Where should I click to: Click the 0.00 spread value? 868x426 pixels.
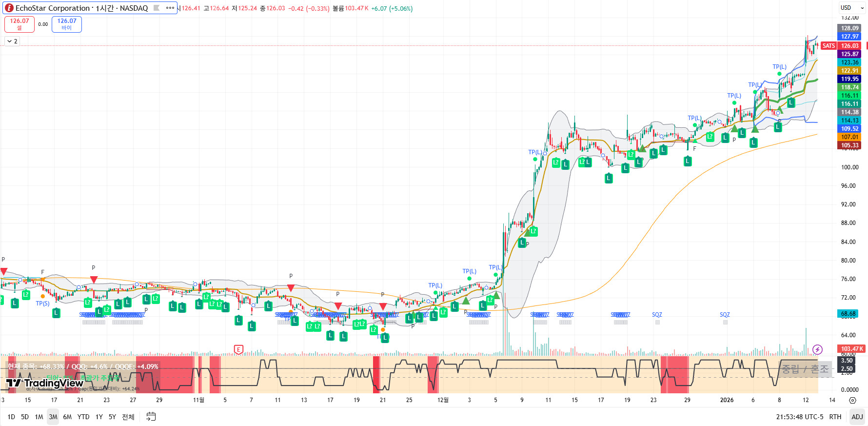[43, 24]
